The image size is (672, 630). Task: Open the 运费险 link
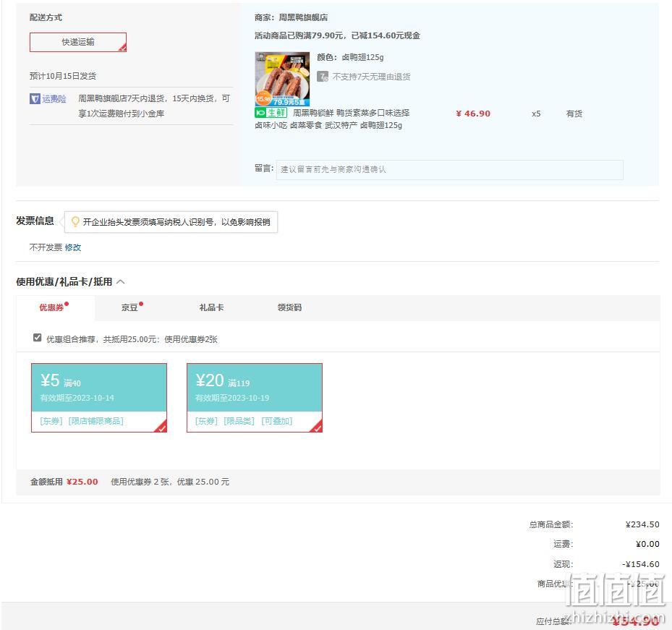54,99
